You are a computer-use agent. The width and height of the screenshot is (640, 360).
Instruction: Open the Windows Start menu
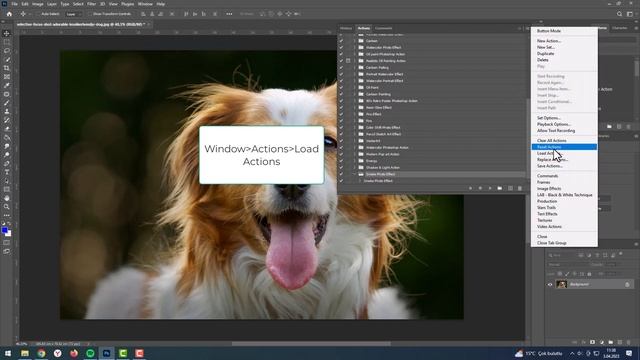[x=8, y=353]
